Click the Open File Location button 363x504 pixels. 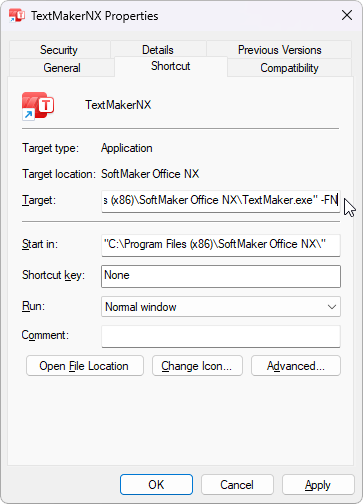(85, 366)
